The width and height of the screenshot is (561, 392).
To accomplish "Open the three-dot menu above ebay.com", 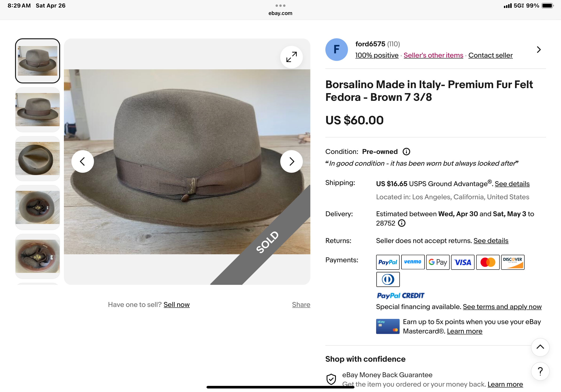I will point(280,6).
